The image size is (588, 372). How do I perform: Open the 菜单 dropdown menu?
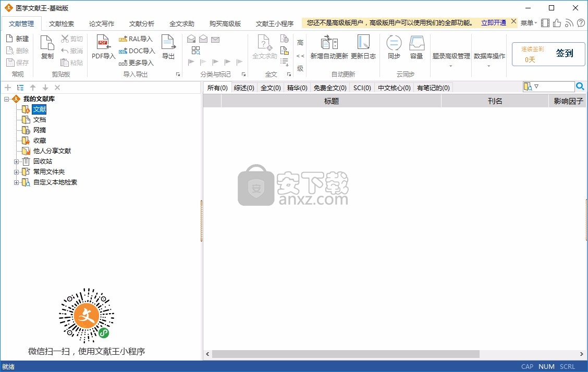(x=529, y=23)
